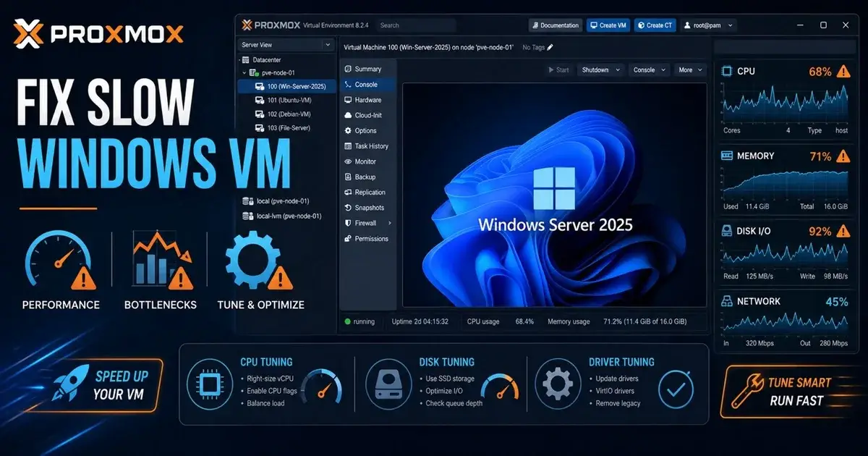Viewport: 868px width, 456px height.
Task: Click the MEMORY module icon
Action: coord(726,156)
